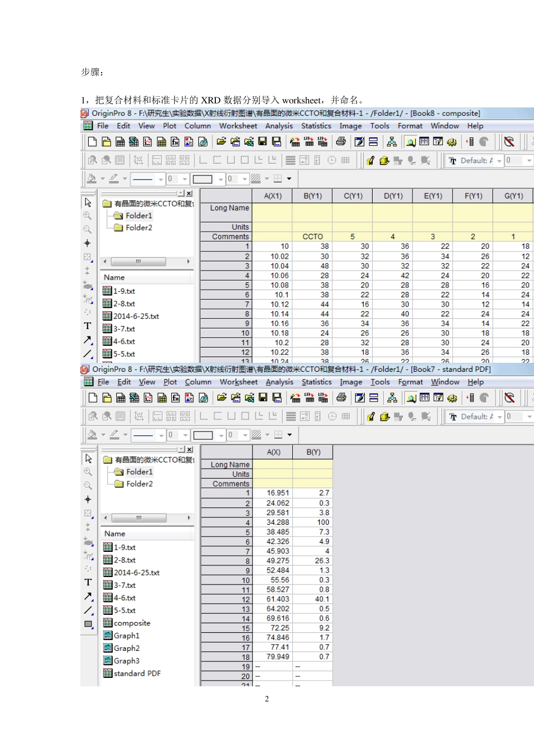Select the Pointer tool in the Book8 window
This screenshot has height=756, width=534.
point(88,202)
